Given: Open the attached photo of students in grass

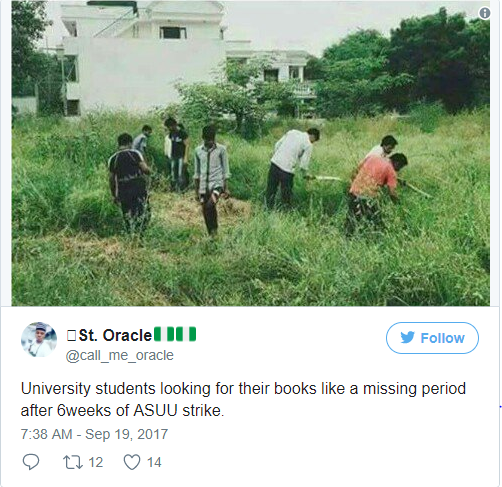Looking at the screenshot, I should click(x=251, y=153).
